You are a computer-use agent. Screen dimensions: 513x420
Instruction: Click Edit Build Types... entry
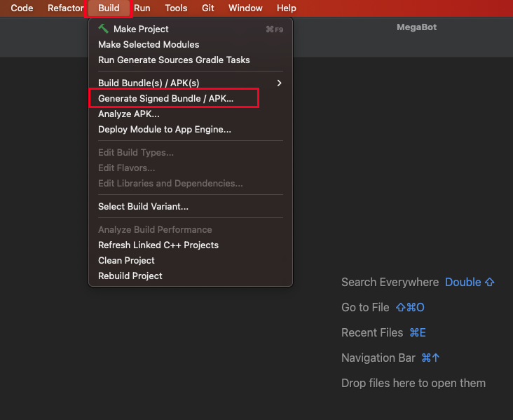click(x=191, y=153)
